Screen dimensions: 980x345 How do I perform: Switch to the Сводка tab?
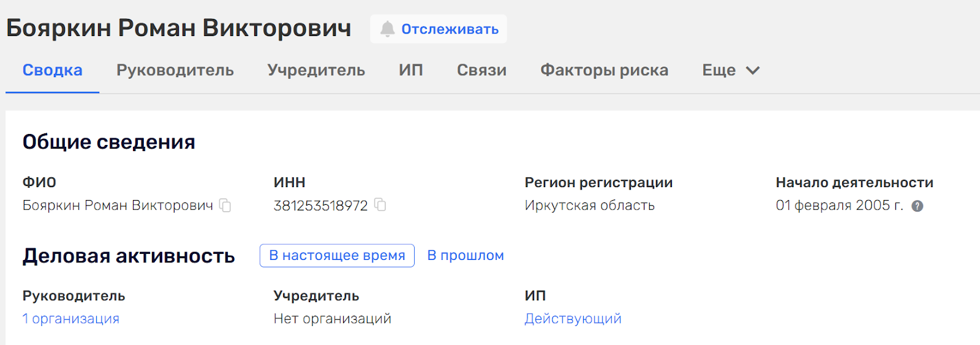pyautogui.click(x=53, y=70)
